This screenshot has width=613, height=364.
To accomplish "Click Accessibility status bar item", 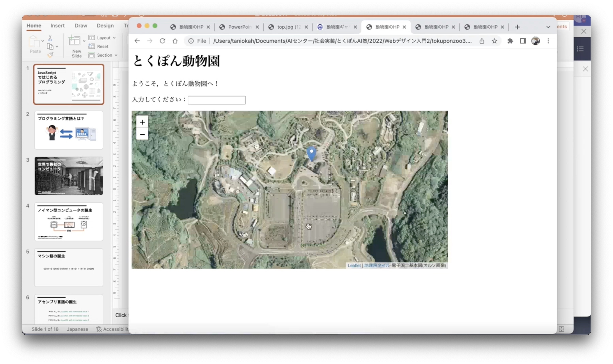I will 112,329.
